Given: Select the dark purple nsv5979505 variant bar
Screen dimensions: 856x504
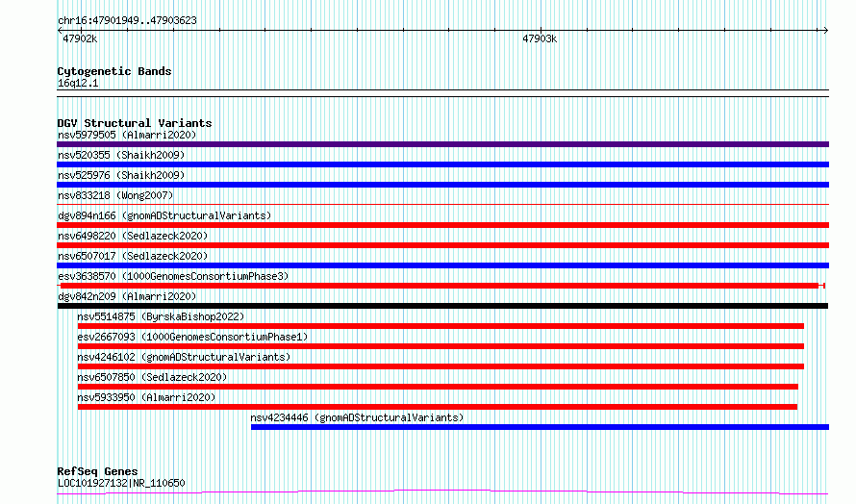Looking at the screenshot, I should (x=442, y=144).
